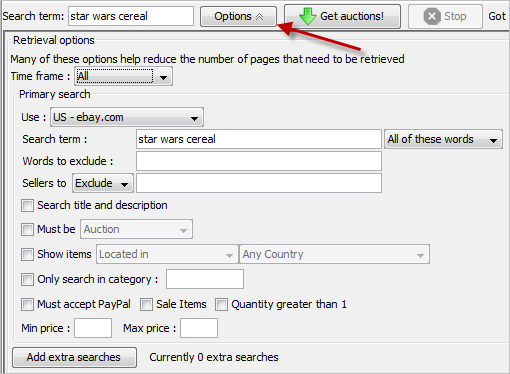Open the Sellers to Exclude dropdown

[x=103, y=183]
